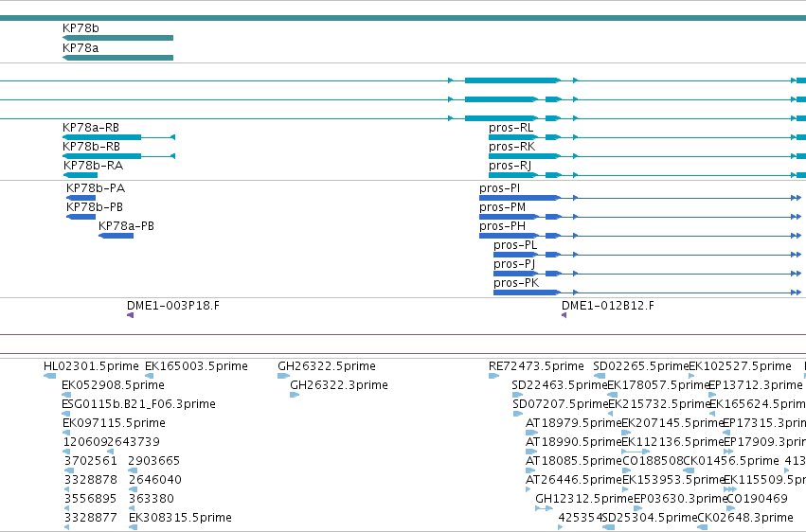Select the SD22463.5prime EST feature
The image size is (806, 532).
coord(518,395)
